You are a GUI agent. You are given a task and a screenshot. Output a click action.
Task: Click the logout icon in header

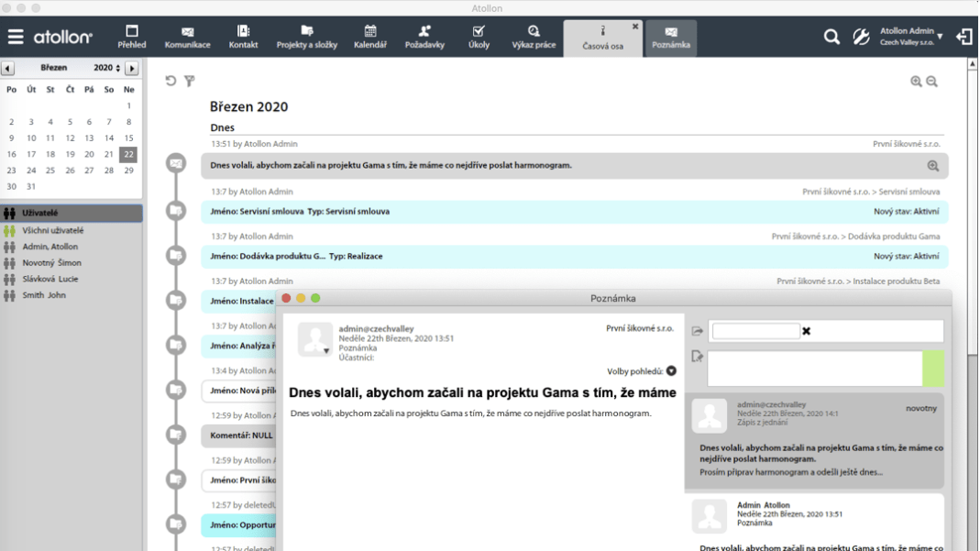point(964,37)
